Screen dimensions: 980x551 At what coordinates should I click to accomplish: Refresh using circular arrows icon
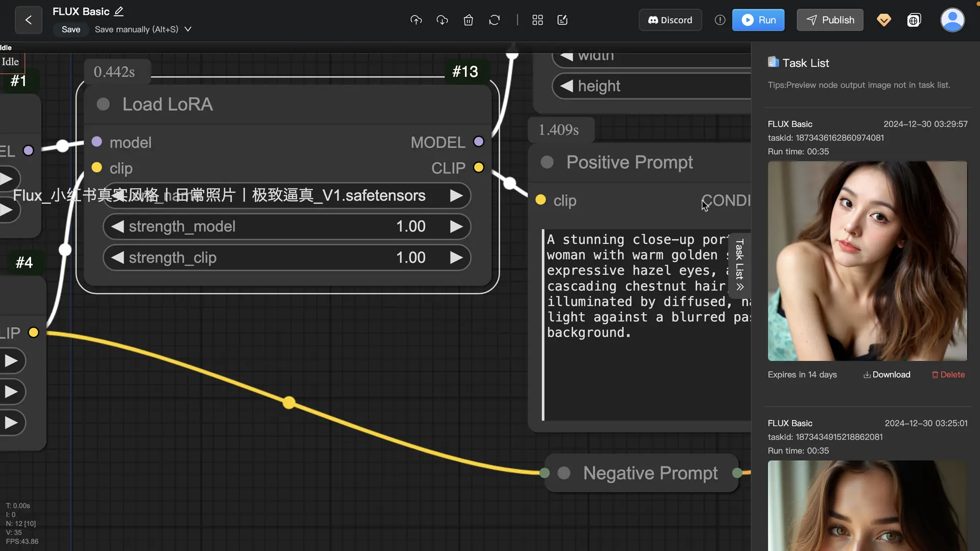coord(494,20)
